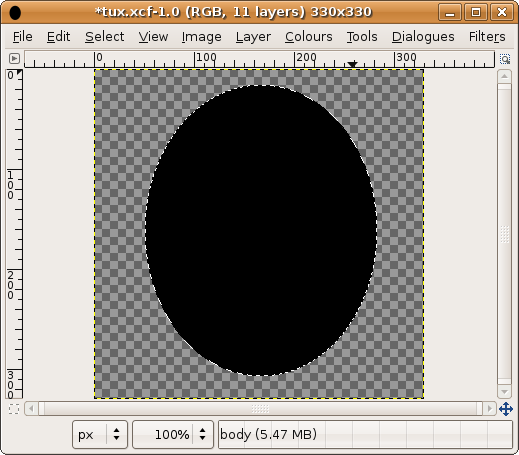Click the horizontal ruler at the top
This screenshot has height=455, width=519.
(259, 59)
